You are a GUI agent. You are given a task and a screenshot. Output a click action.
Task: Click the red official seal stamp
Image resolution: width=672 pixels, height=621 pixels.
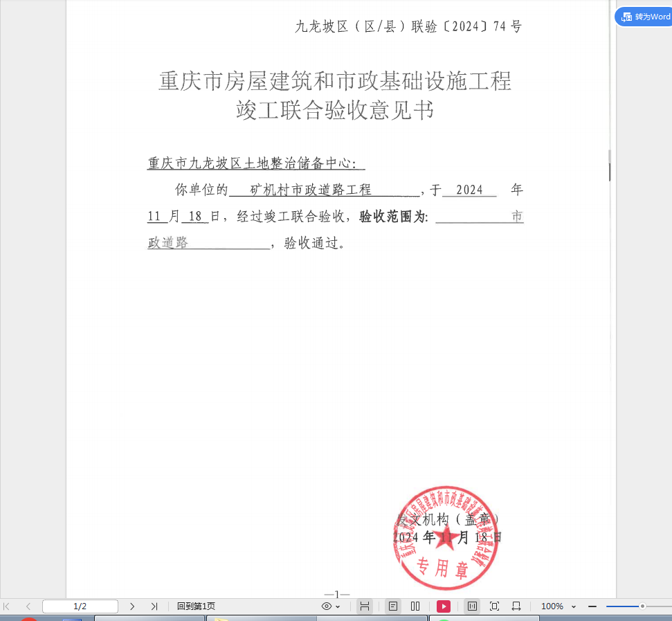tap(446, 538)
